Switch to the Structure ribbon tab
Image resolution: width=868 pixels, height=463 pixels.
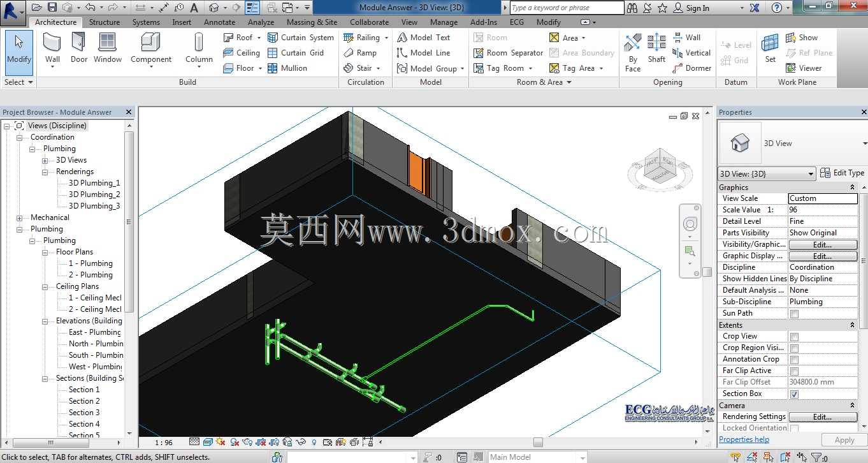pos(105,22)
